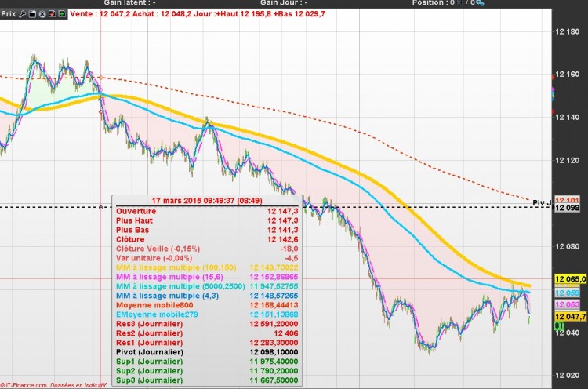Select the yellow 12 065,0 price tag
The height and width of the screenshot is (389, 588).
[x=571, y=279]
